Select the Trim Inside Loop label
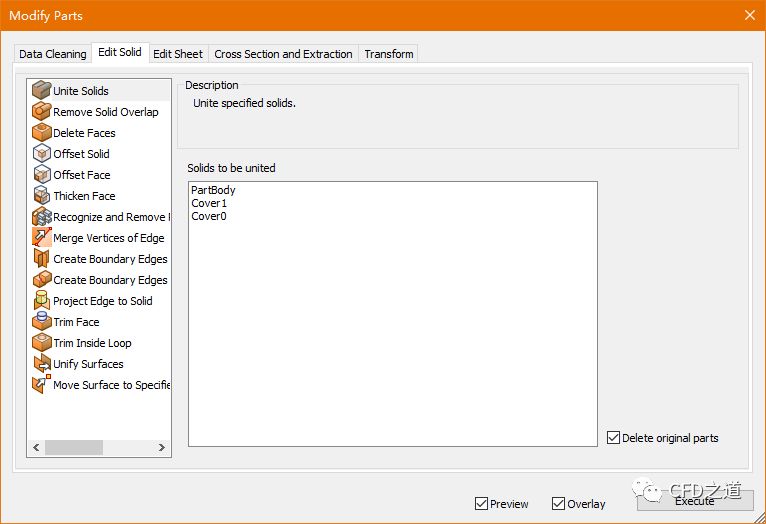This screenshot has height=524, width=766. (x=92, y=343)
